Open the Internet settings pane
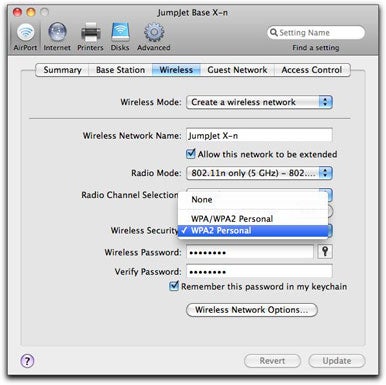Image resolution: width=386 pixels, height=385 pixels. coord(57,37)
